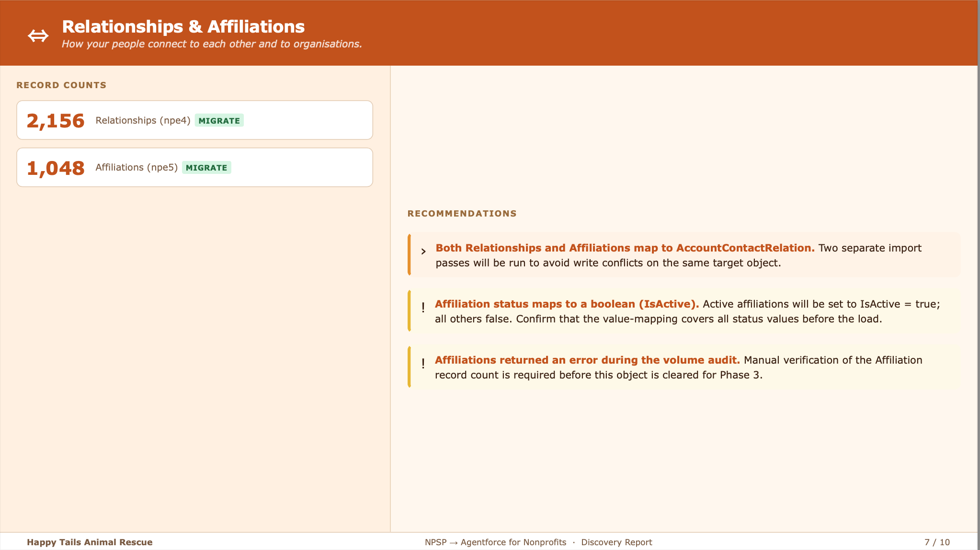This screenshot has width=980, height=550.
Task: Click the Discovery Report footer text
Action: [x=616, y=542]
